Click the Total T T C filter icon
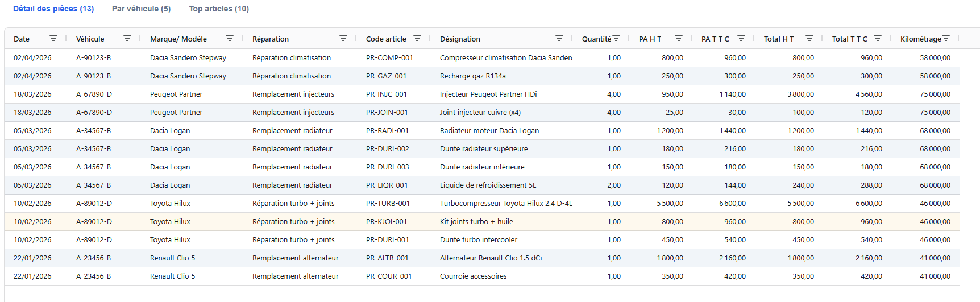The height and width of the screenshot is (302, 980). click(878, 38)
